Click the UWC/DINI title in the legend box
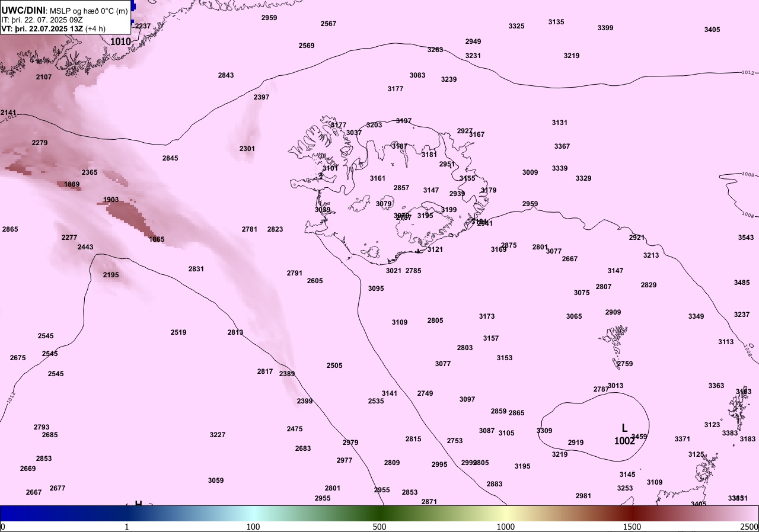Image resolution: width=759 pixels, height=532 pixels. pos(23,11)
